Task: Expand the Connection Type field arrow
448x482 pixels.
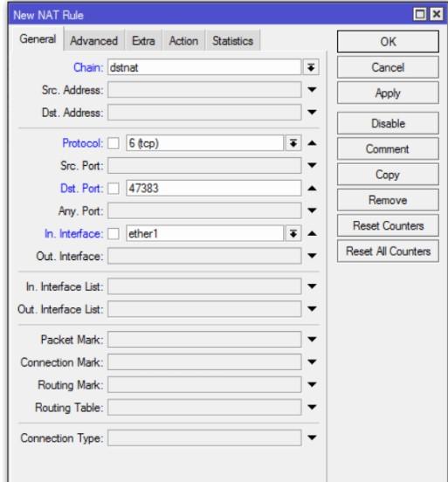Action: coord(312,437)
